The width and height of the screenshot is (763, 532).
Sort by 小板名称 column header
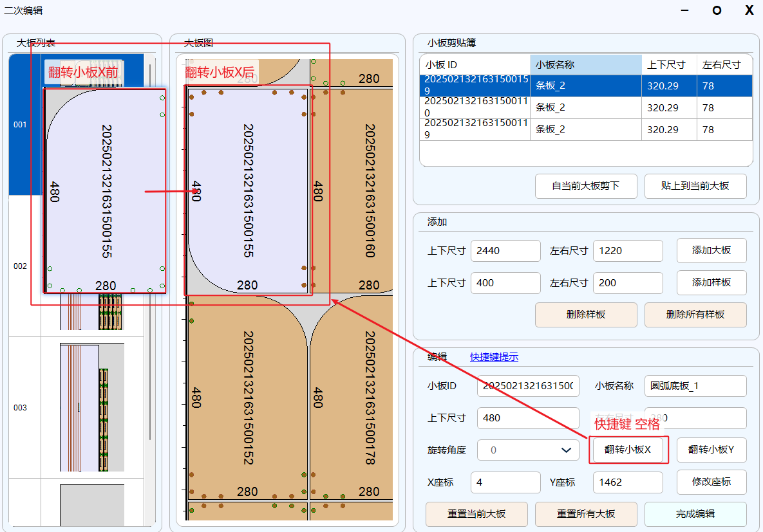coord(586,64)
